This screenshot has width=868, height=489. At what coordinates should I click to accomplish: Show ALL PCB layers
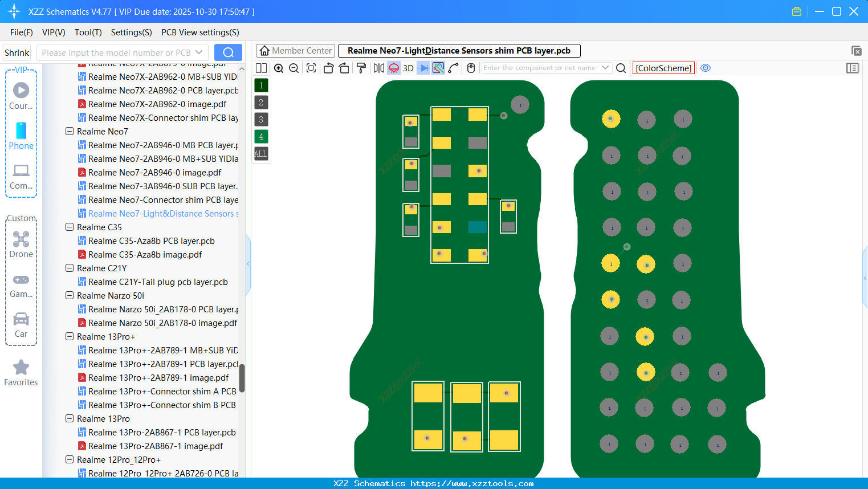point(261,154)
